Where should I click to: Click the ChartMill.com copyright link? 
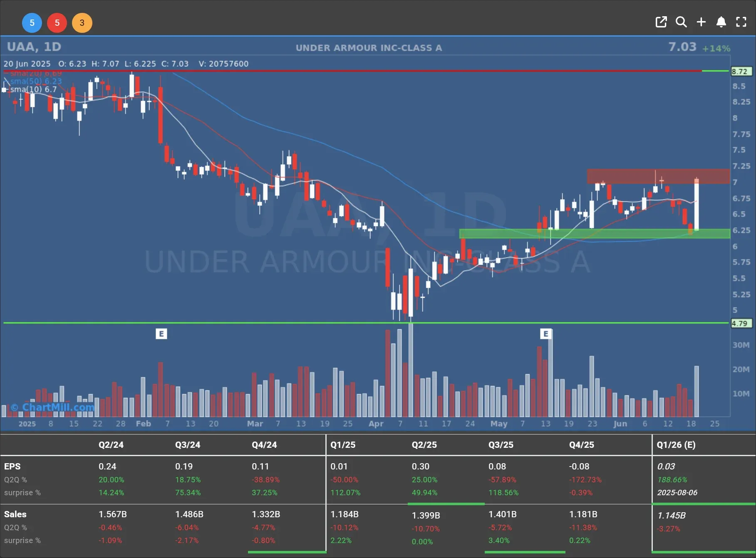click(53, 407)
